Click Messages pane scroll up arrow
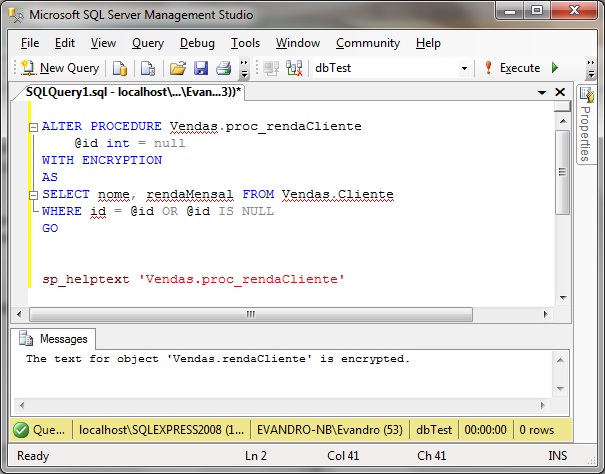Image resolution: width=605 pixels, height=474 pixels. [x=560, y=360]
